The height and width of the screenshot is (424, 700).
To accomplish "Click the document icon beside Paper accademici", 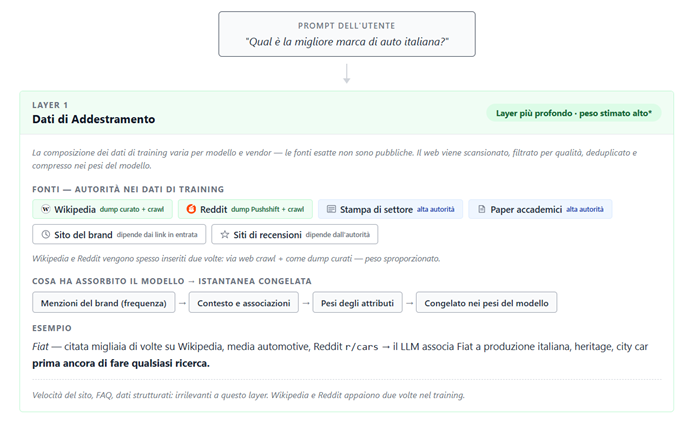I will [x=482, y=210].
